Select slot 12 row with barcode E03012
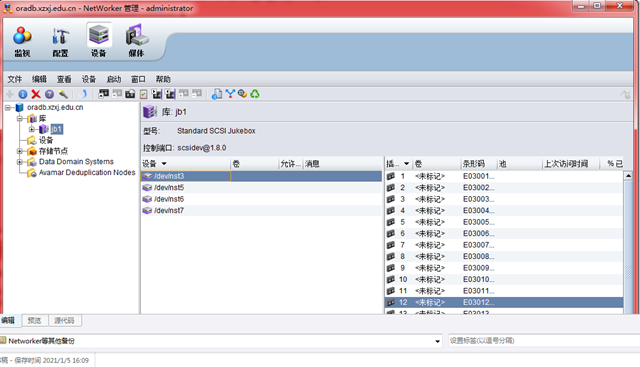Viewport: 640px width, 367px height. [x=504, y=302]
